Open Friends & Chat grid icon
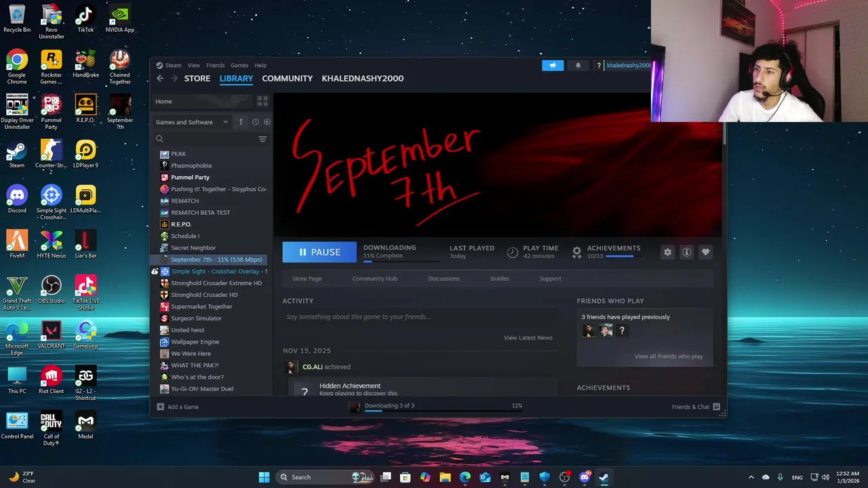The image size is (868, 488). pos(717,407)
